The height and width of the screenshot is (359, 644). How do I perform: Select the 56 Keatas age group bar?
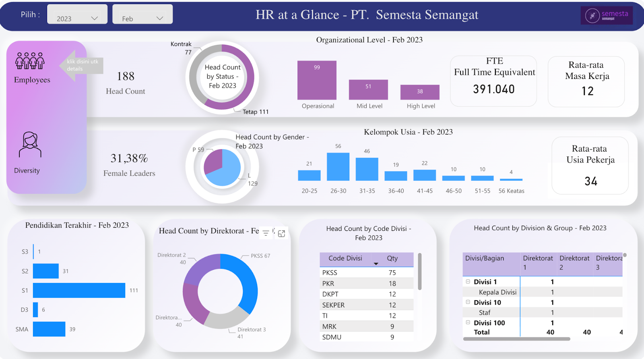[x=511, y=180]
